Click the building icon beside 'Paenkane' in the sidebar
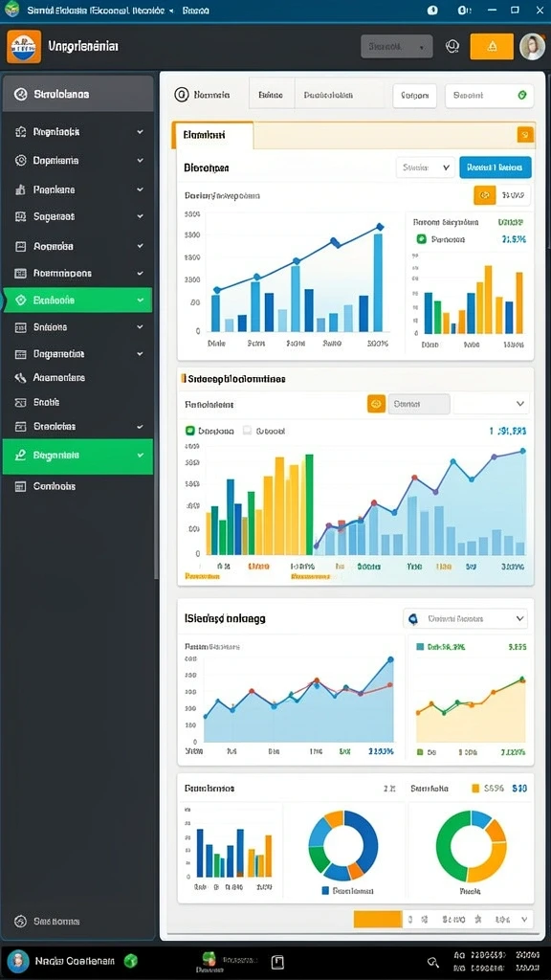The image size is (551, 980). click(x=21, y=189)
